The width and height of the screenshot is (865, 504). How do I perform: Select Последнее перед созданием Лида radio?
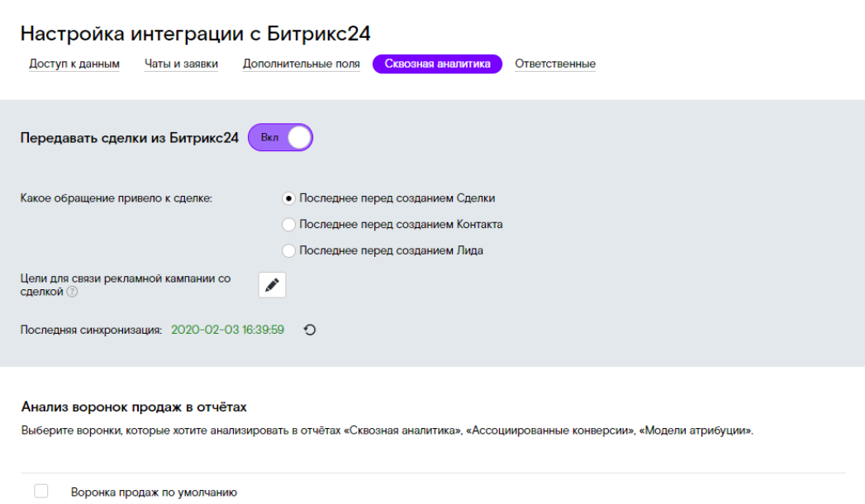tap(288, 250)
